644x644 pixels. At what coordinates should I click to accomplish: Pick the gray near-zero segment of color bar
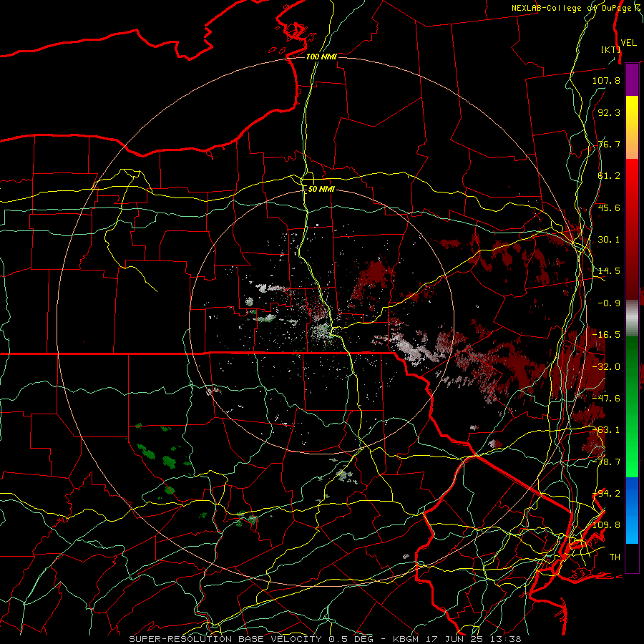[x=632, y=318]
